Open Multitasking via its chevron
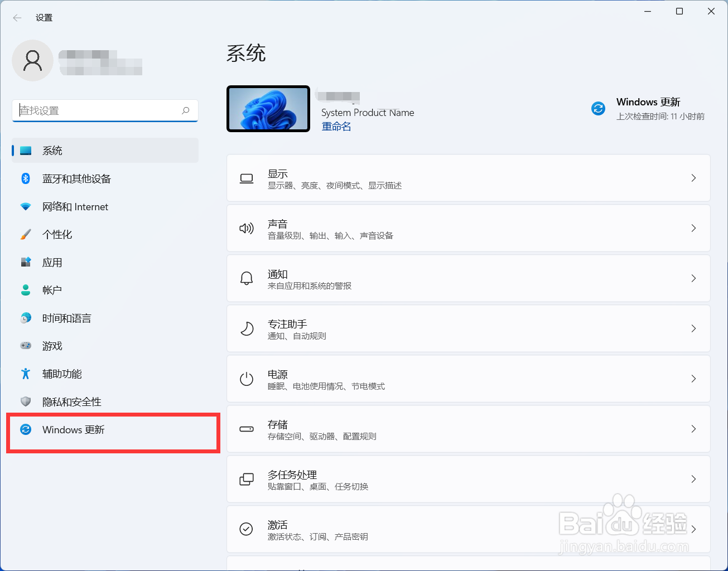This screenshot has width=728, height=571. [693, 479]
